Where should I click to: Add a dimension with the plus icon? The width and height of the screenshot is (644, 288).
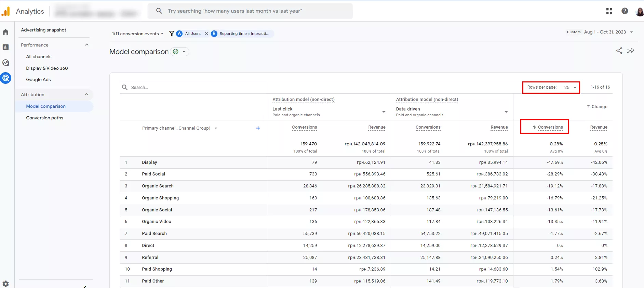[x=258, y=128]
